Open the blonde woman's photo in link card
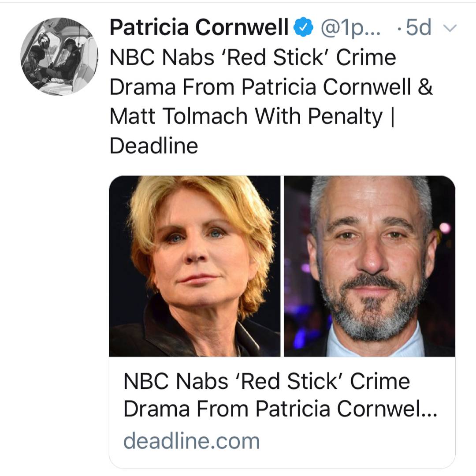 pos(195,266)
